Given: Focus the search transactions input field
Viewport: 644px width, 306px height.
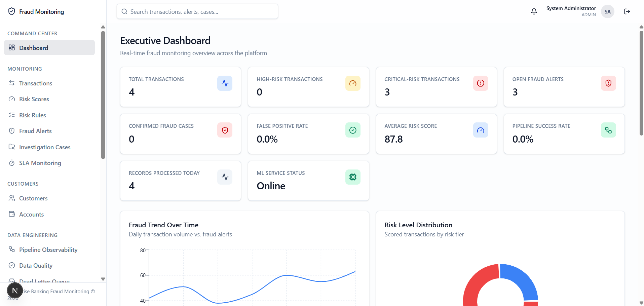Looking at the screenshot, I should point(197,11).
